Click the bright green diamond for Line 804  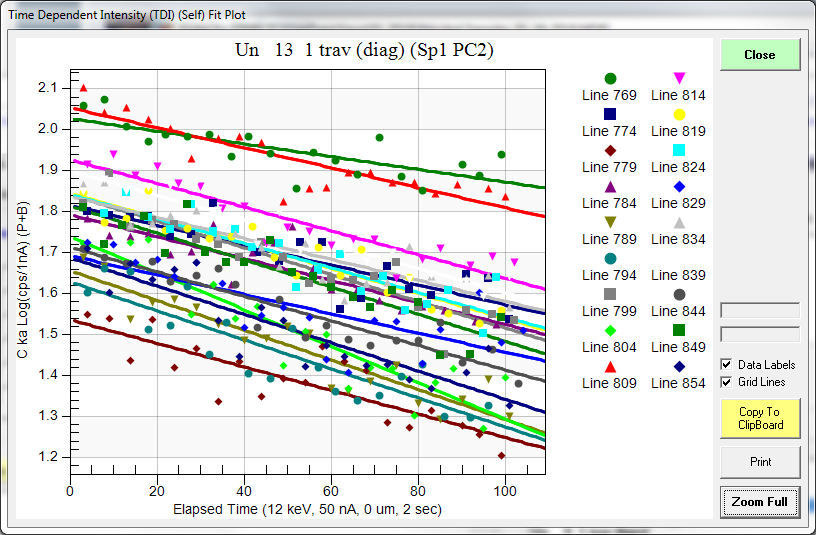pyautogui.click(x=610, y=331)
